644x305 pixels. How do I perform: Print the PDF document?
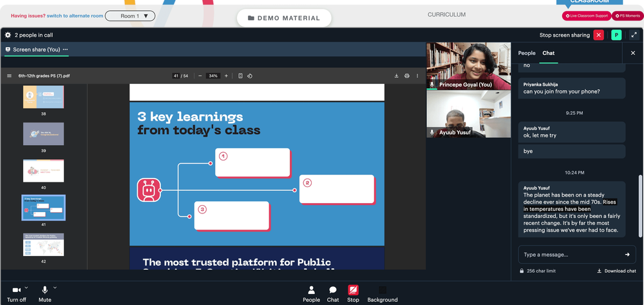[x=407, y=75]
